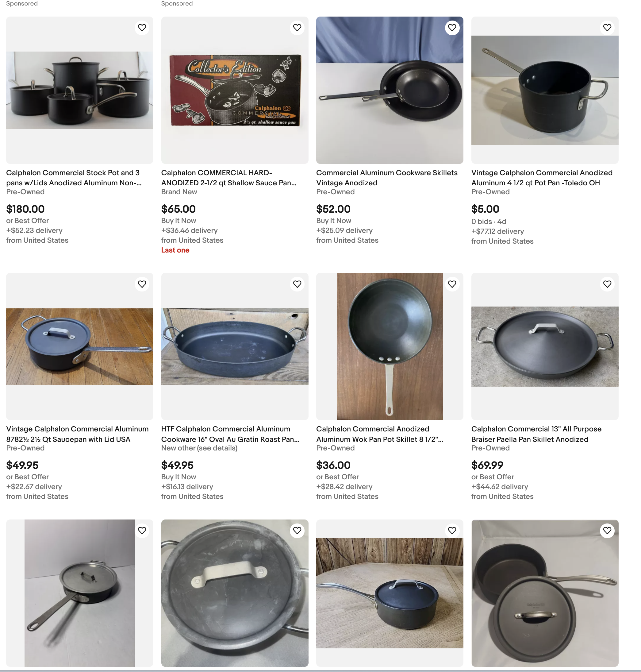Toggle heart on close-up pan lid photo

(x=297, y=531)
